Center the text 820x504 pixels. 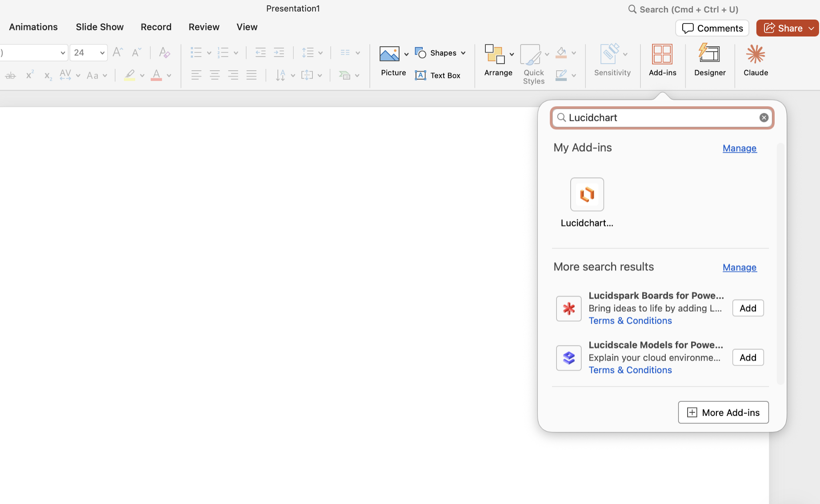coord(215,75)
